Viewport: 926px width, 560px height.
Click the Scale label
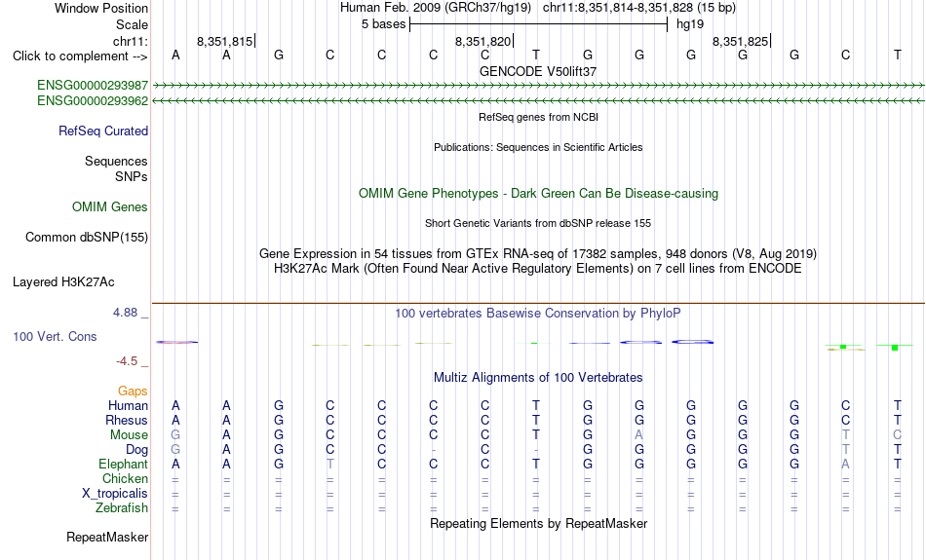tap(133, 24)
